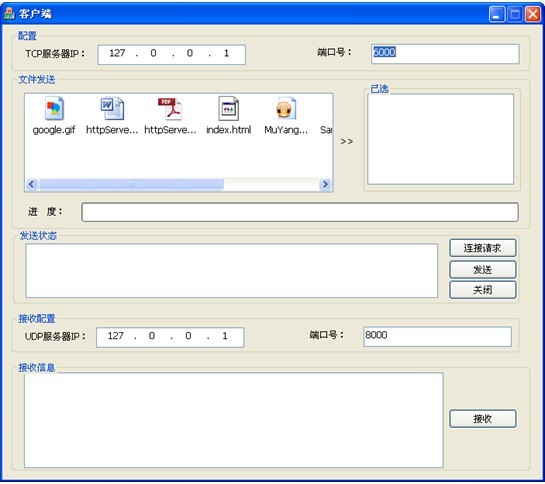Screen dimensions: 545x484
Task: Click the google.gif file name label
Action: (x=54, y=130)
